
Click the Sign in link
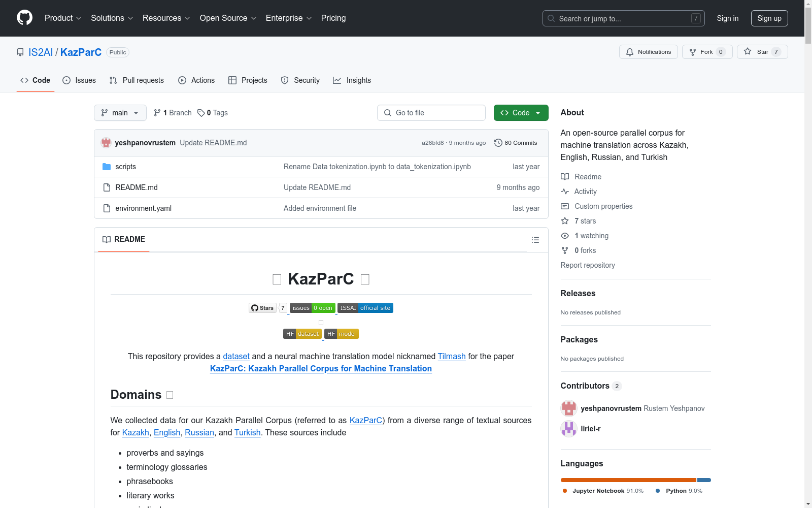point(728,18)
